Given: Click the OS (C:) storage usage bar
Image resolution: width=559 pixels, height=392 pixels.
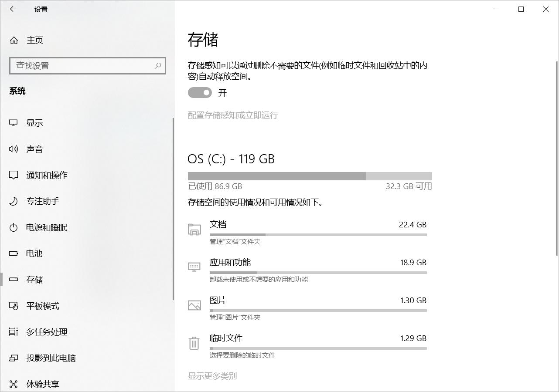Looking at the screenshot, I should 310,176.
